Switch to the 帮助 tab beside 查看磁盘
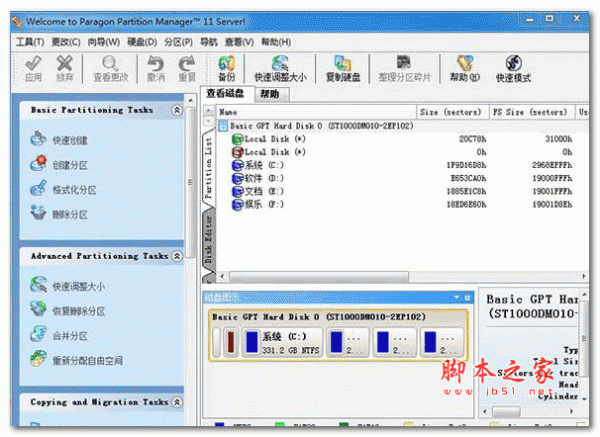Viewport: 600px width, 437px height. 269,94
